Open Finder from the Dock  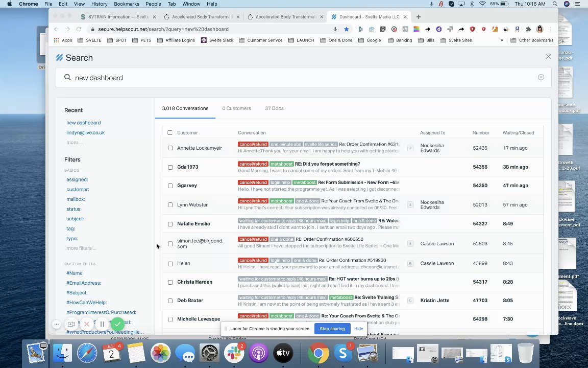coord(62,353)
